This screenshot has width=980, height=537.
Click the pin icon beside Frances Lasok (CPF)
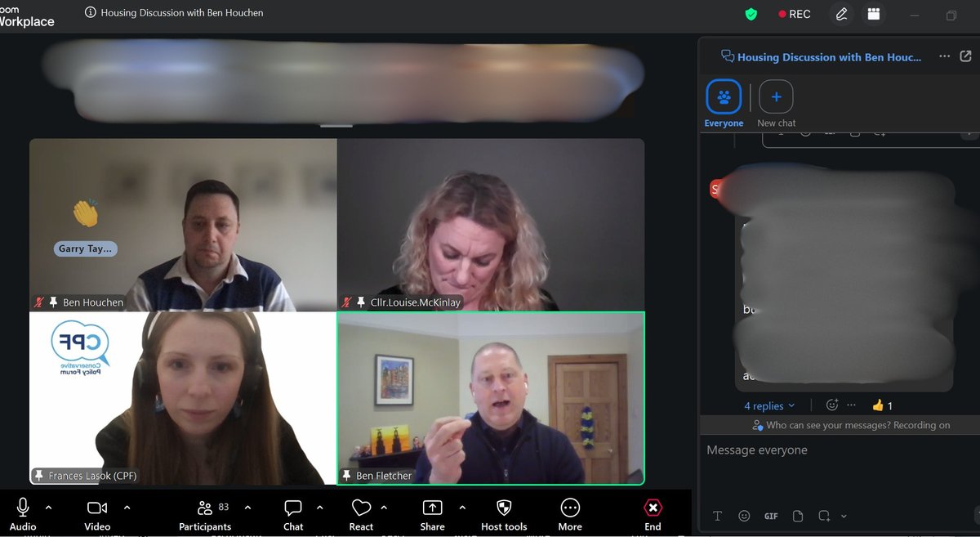coord(38,476)
